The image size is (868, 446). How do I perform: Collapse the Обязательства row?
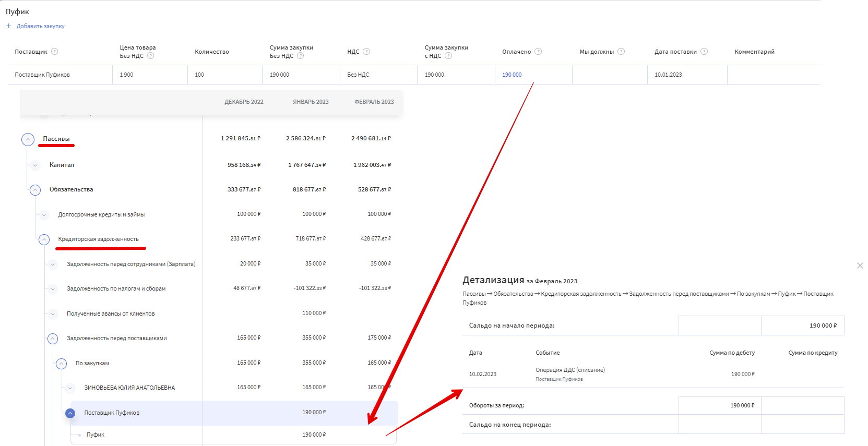(x=35, y=190)
